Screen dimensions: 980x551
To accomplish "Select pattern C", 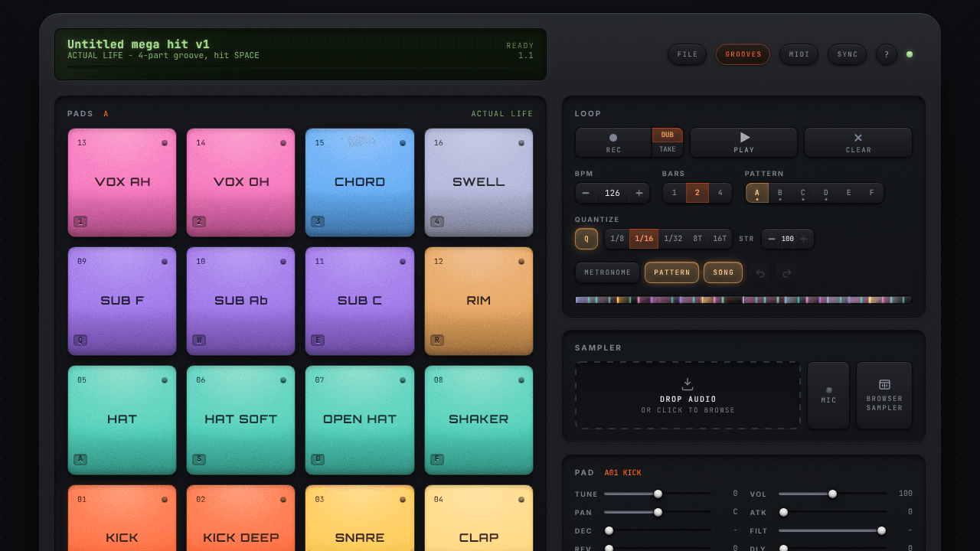I will click(803, 193).
